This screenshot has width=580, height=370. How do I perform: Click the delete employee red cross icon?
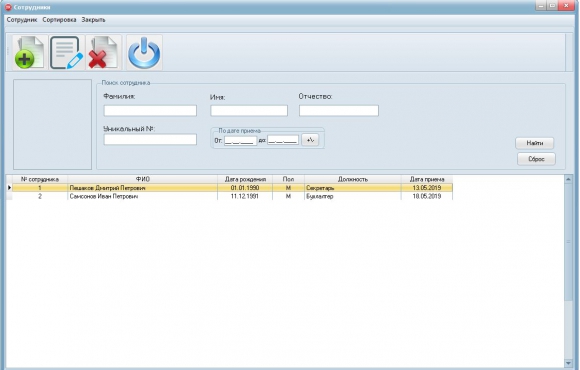tap(104, 52)
